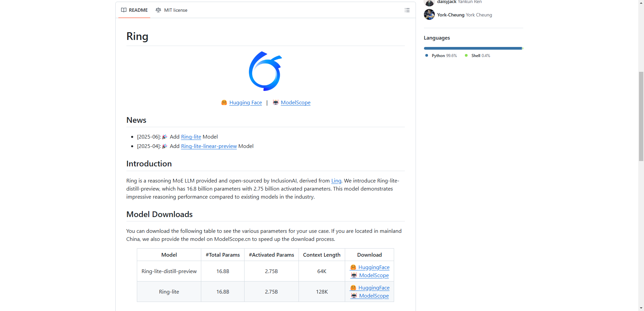Click the Hugging Face emoji icon below logo
Screen dimensions: 644x311
coord(224,103)
